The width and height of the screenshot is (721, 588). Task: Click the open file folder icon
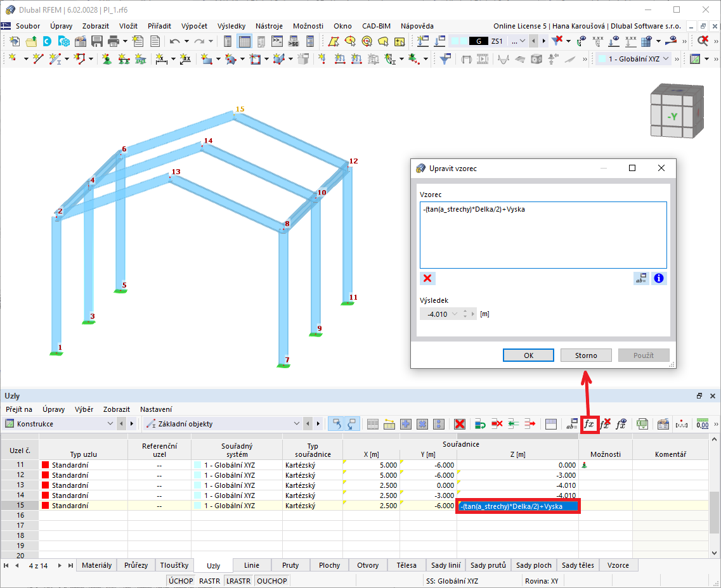31,41
